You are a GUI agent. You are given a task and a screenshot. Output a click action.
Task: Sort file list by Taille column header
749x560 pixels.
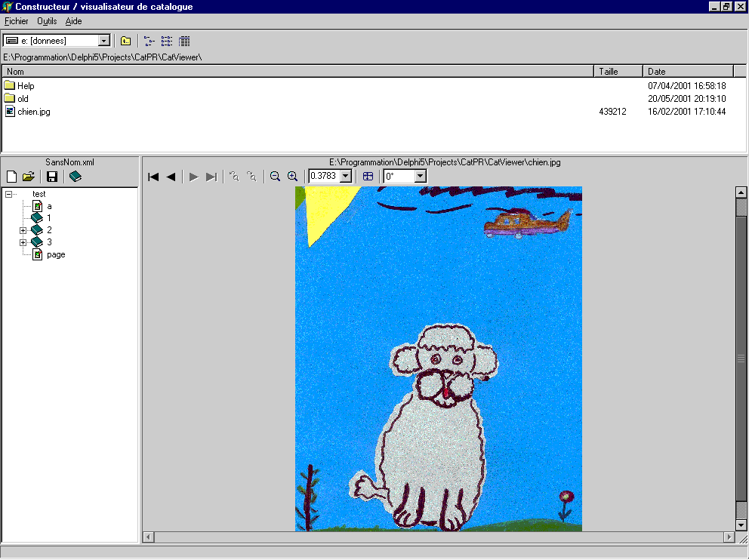tap(618, 72)
